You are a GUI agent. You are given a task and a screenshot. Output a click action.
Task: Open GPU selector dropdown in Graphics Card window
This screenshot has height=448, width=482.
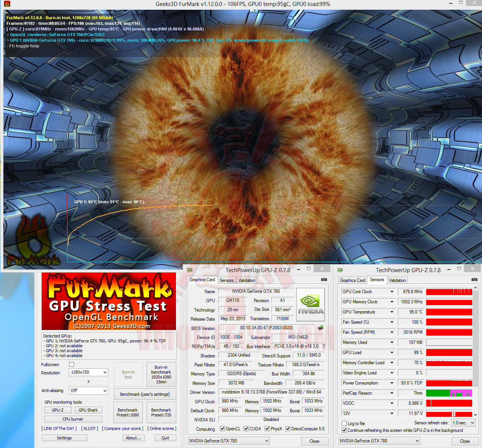click(229, 441)
